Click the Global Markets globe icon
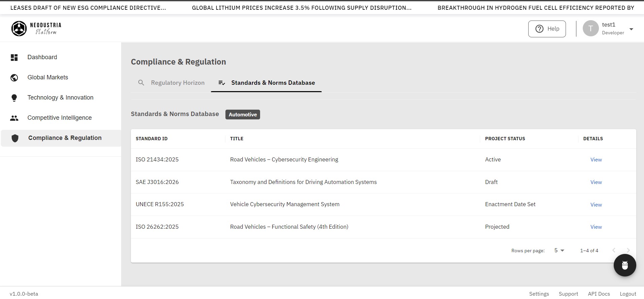Screen dimensions: 644x299 (14, 78)
